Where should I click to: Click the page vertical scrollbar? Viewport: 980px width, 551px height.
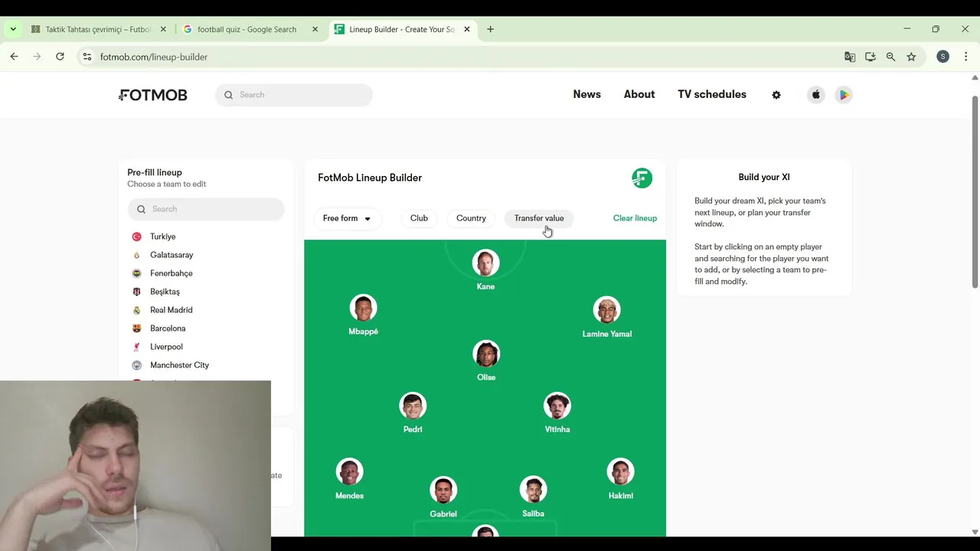pos(975,191)
